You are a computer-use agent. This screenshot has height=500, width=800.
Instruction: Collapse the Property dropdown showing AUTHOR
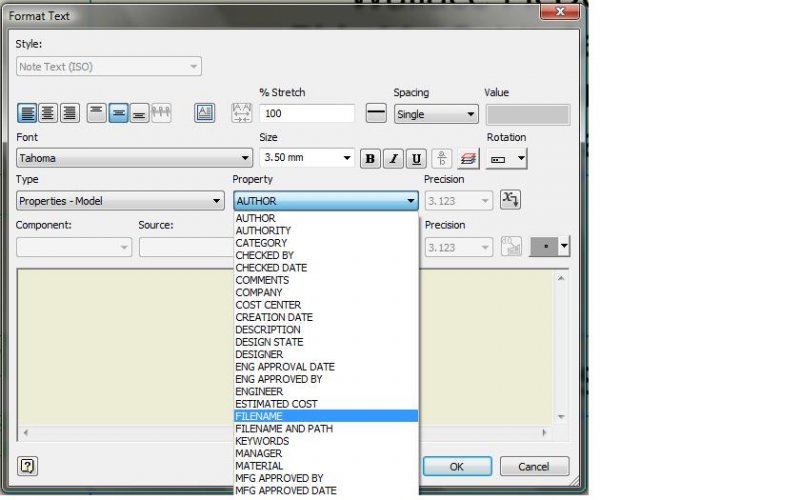point(326,201)
